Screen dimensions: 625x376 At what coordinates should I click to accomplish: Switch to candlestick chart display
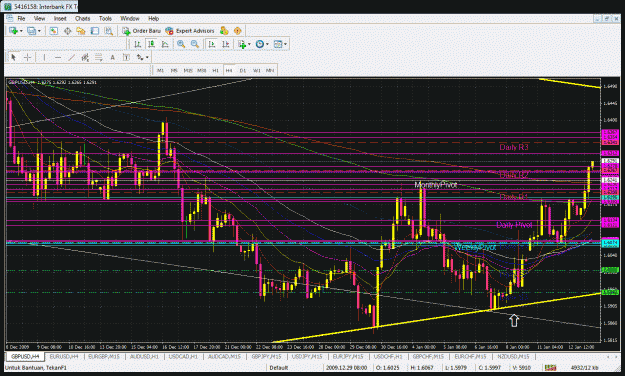tap(151, 44)
